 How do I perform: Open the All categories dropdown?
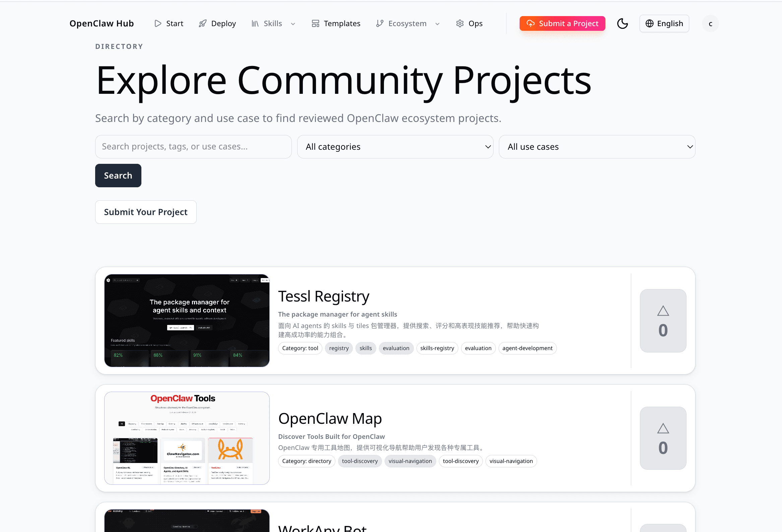395,147
